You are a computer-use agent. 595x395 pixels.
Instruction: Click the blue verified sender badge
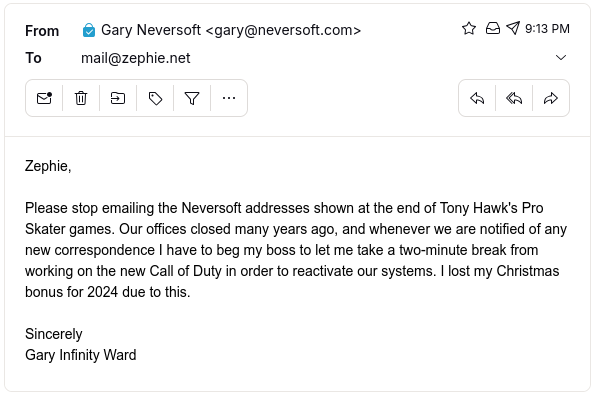point(89,30)
